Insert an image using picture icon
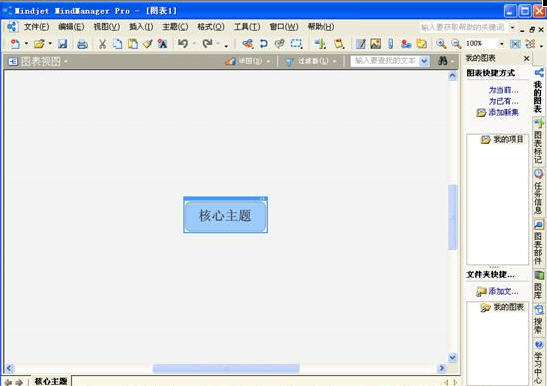The image size is (547, 386). click(375, 44)
